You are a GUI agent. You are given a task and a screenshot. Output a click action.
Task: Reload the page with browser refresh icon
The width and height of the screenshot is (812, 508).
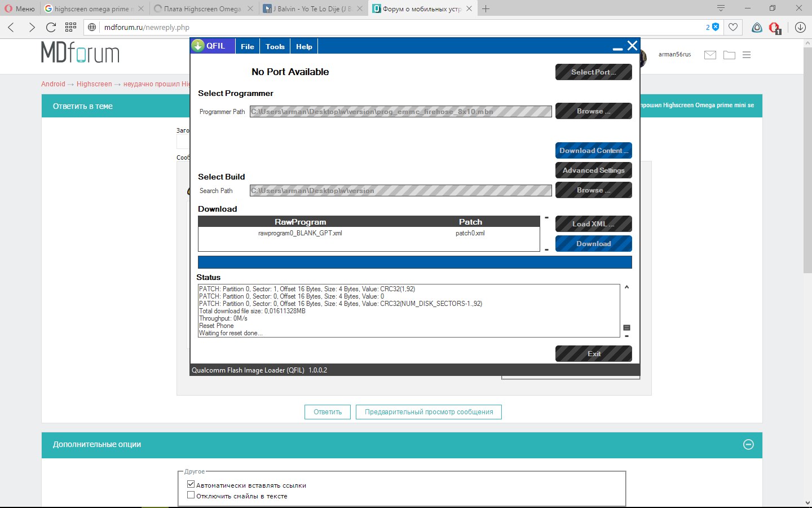pyautogui.click(x=51, y=27)
